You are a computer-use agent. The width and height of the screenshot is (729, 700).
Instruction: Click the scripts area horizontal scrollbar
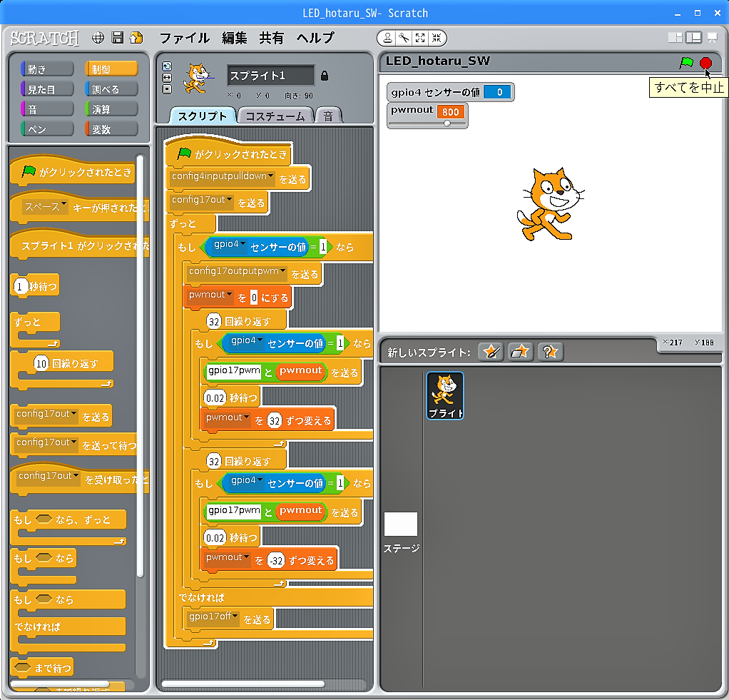[243, 684]
